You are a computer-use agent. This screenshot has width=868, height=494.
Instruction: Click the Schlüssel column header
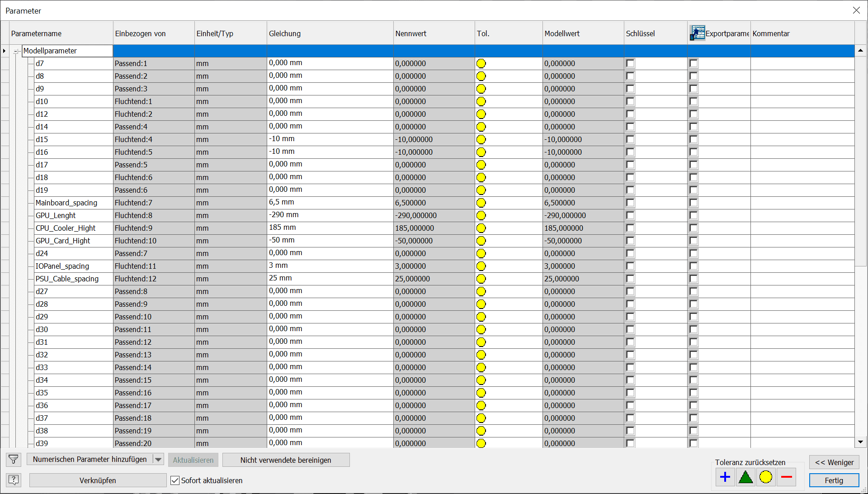pos(656,33)
